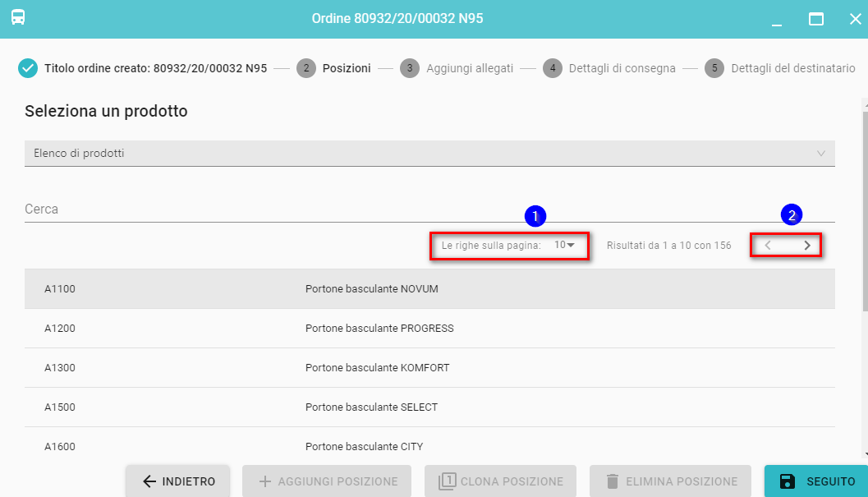This screenshot has width=868, height=497.
Task: Click the bus icon in title bar
Action: coord(18,17)
